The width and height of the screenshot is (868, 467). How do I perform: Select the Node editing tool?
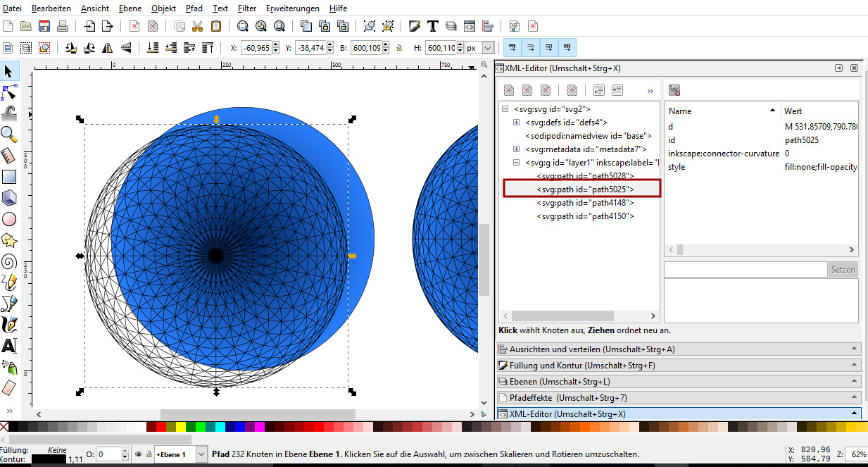(9, 92)
